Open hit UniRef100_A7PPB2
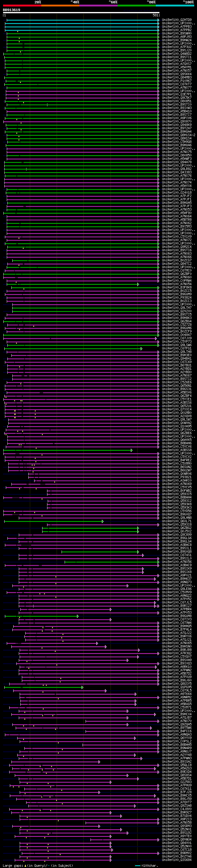 pos(177,30)
